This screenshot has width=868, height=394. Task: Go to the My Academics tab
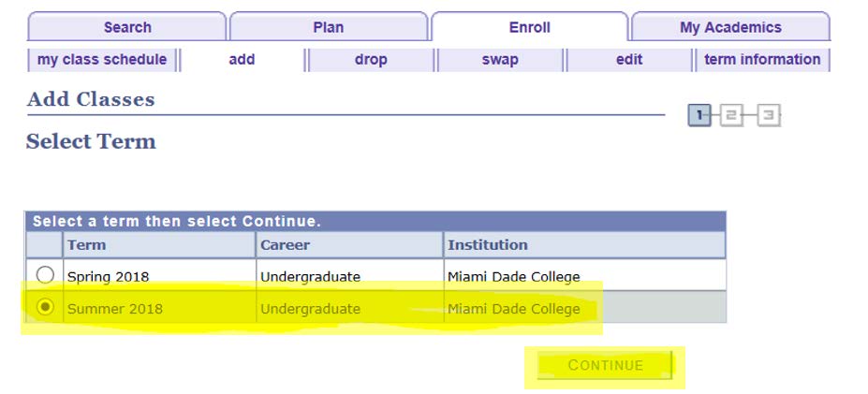730,27
